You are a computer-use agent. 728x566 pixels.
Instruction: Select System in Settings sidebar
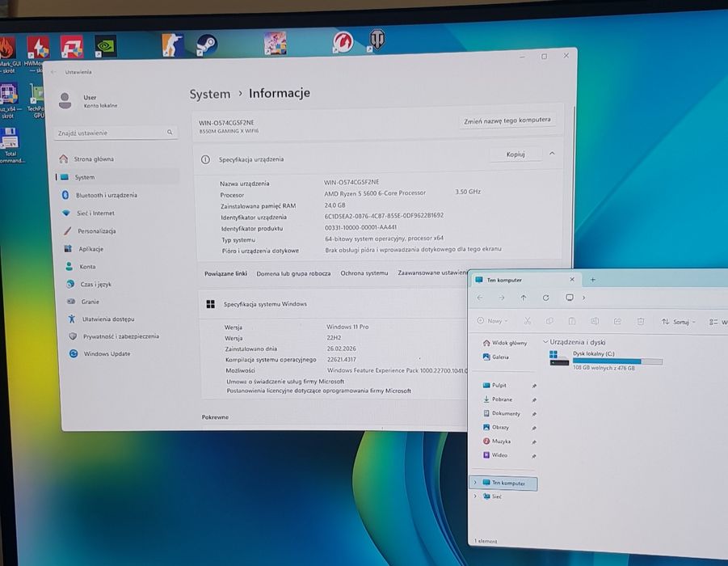point(117,177)
